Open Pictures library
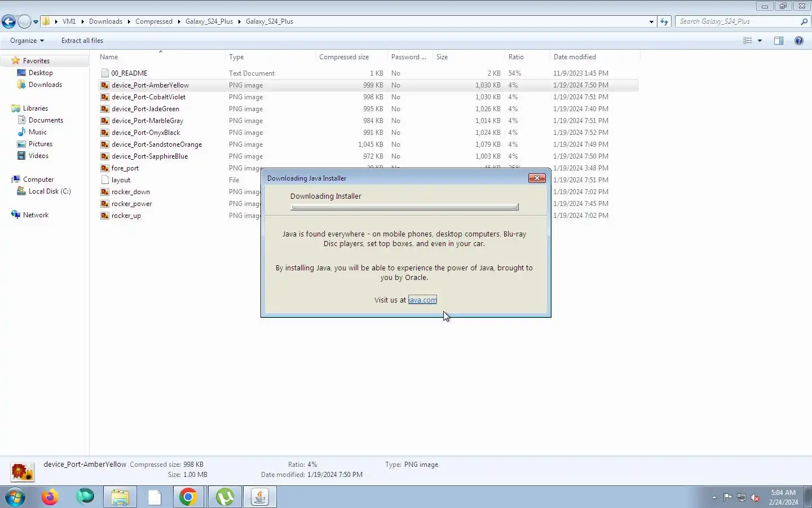Image resolution: width=812 pixels, height=508 pixels. [40, 144]
